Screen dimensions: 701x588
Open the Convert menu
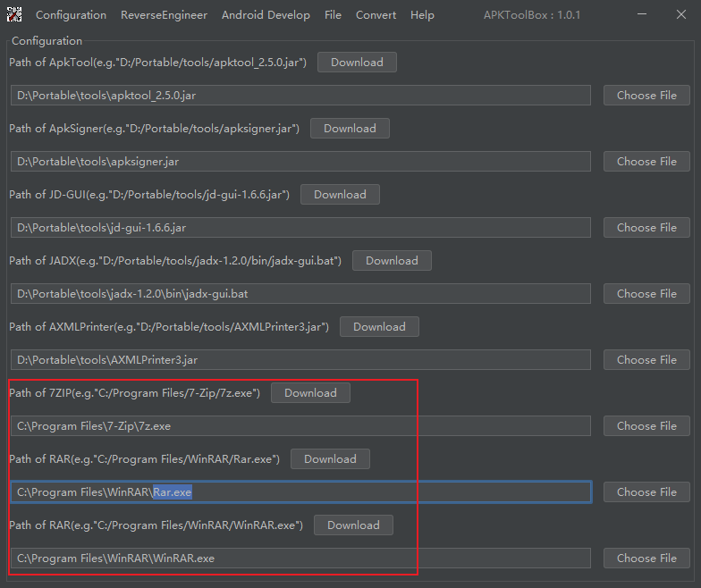(376, 15)
